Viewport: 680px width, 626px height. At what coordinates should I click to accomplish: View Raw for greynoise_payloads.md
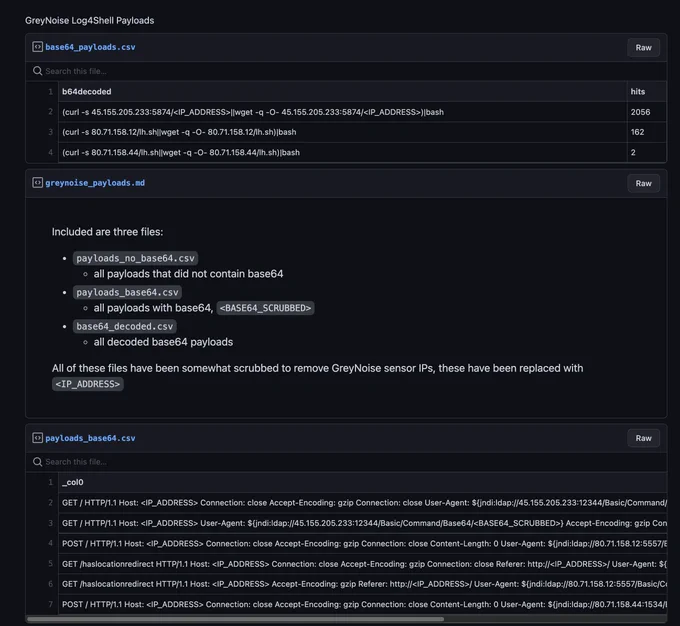pyautogui.click(x=643, y=183)
